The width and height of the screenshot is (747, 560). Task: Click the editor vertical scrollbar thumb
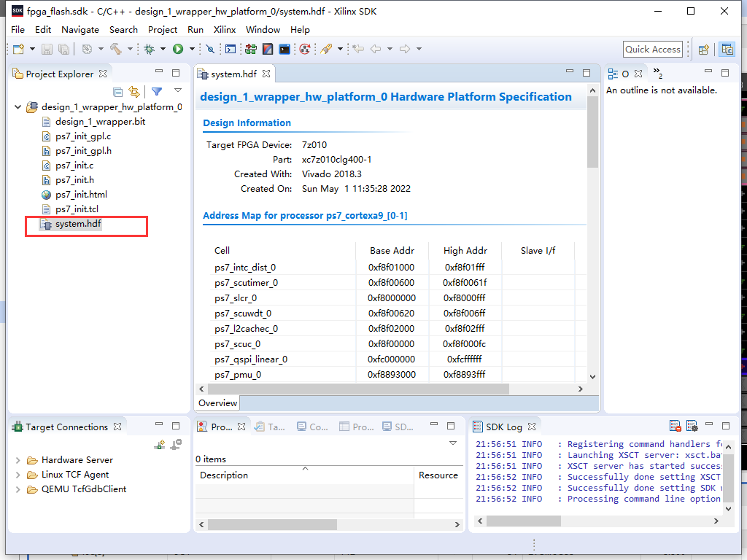tap(592, 132)
